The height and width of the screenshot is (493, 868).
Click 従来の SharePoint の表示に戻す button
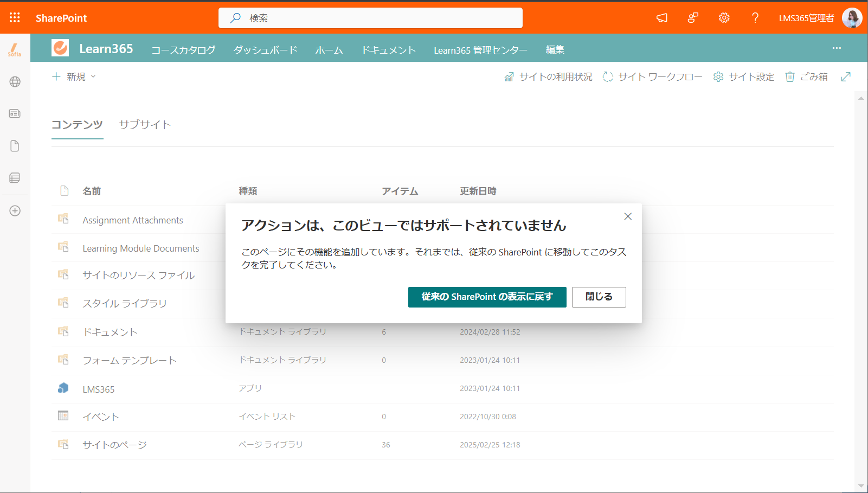pyautogui.click(x=487, y=297)
